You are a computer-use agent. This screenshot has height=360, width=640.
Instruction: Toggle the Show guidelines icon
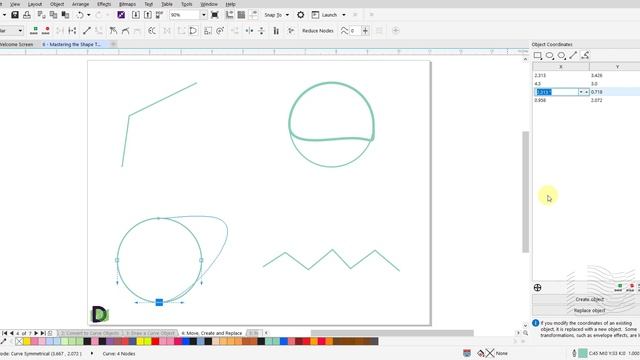click(x=253, y=15)
